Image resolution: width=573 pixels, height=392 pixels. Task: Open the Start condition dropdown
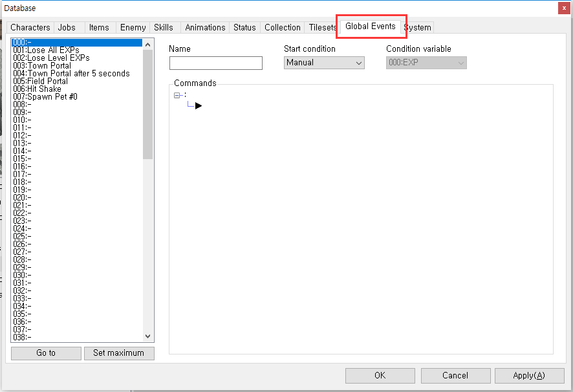click(324, 63)
